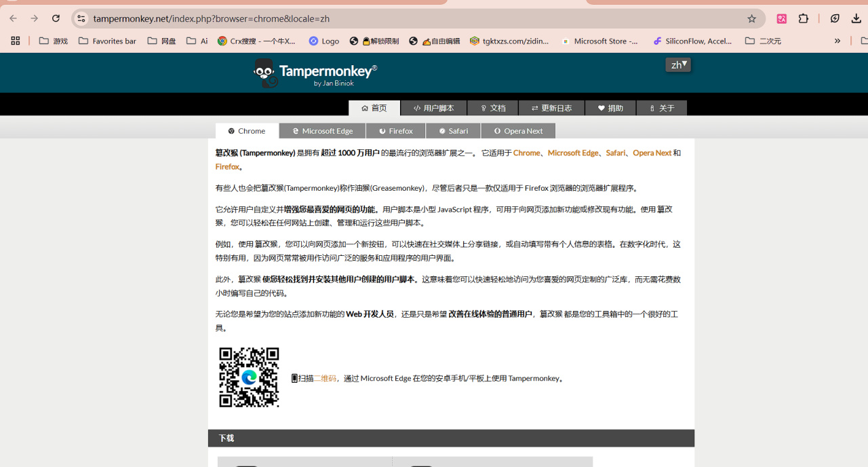Select the Chrome browser tab
The height and width of the screenshot is (467, 868).
pos(247,131)
